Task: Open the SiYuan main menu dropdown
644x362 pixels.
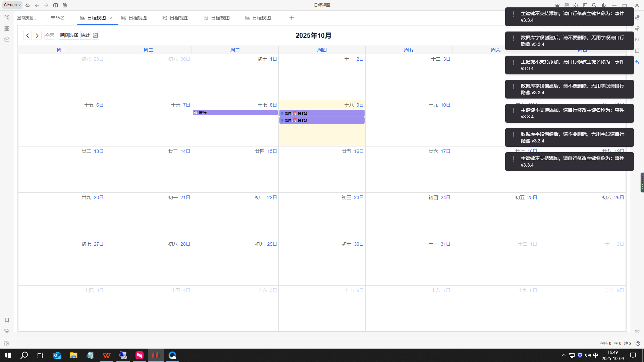Action: (x=12, y=5)
